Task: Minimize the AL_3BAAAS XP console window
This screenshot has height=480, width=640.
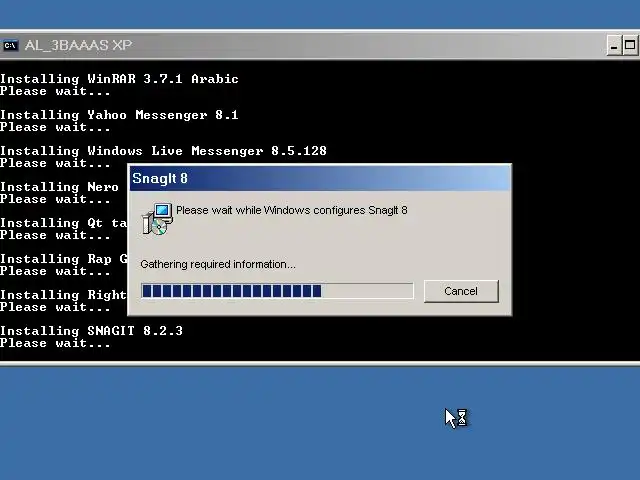Action: pos(614,45)
